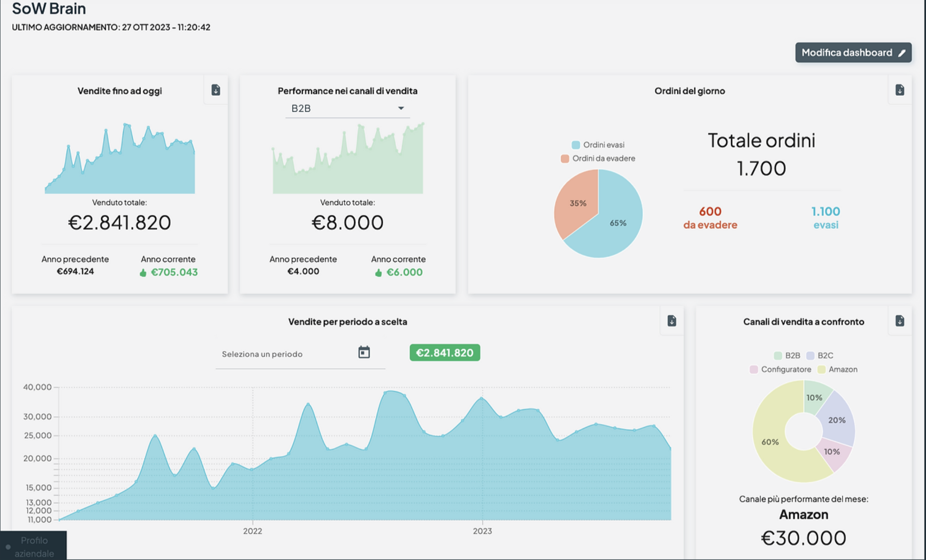
Task: Click the B2B legend color swatch
Action: point(778,356)
